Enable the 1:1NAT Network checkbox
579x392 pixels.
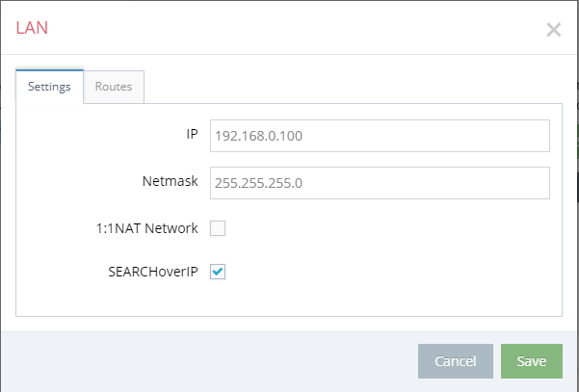pyautogui.click(x=218, y=228)
